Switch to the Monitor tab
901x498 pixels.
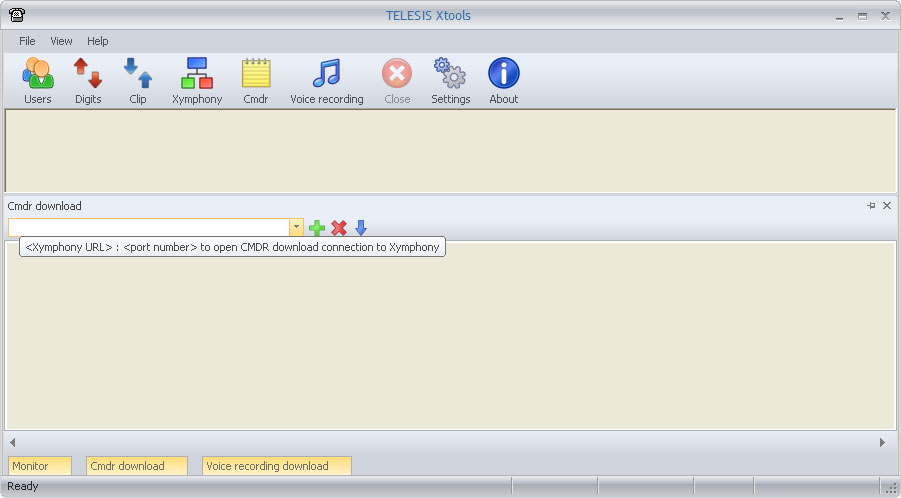click(40, 466)
